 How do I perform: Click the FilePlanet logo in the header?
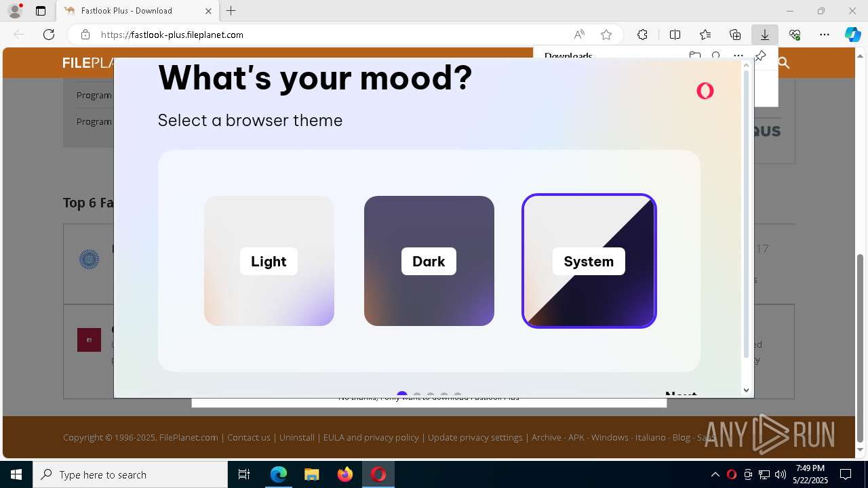point(89,63)
